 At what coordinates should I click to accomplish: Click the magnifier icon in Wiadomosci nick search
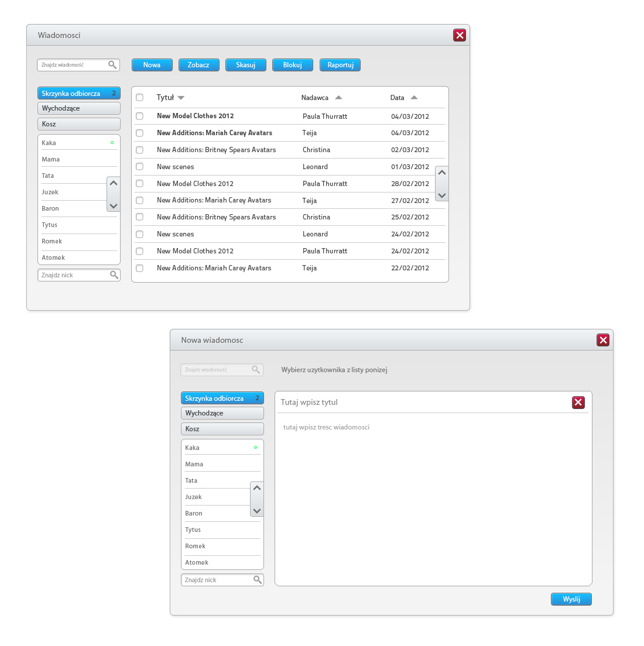pyautogui.click(x=114, y=275)
